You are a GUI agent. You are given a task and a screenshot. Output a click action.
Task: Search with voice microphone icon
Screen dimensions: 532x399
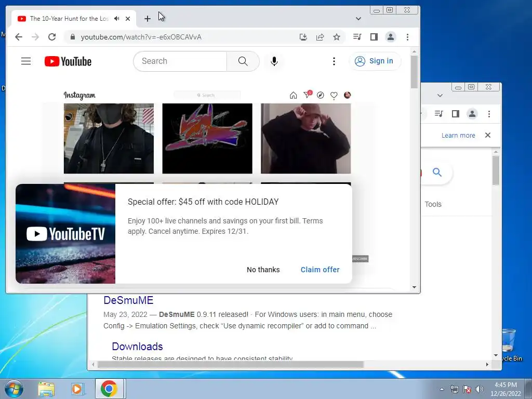274,61
